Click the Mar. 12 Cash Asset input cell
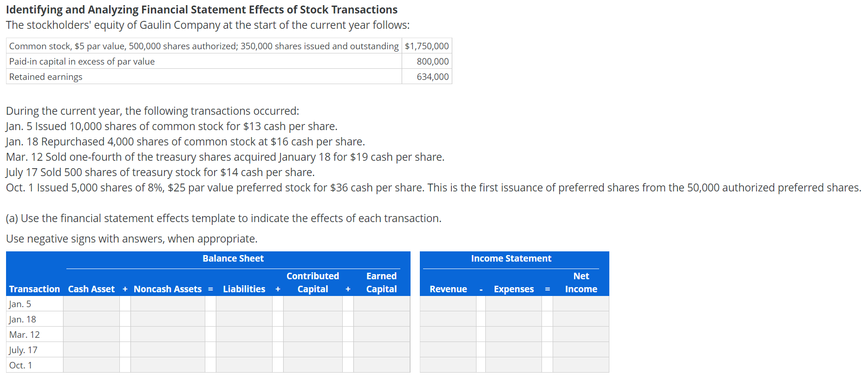Image resolution: width=868 pixels, height=381 pixels. tap(91, 335)
